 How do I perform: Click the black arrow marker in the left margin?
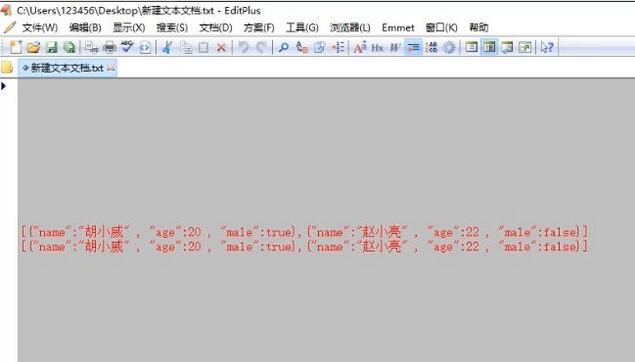pos(4,86)
